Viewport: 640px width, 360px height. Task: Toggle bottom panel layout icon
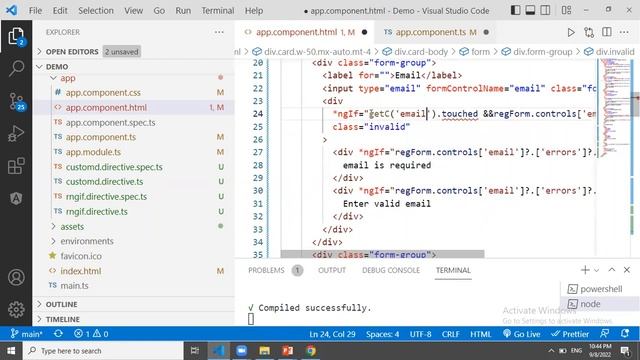pyautogui.click(x=530, y=10)
